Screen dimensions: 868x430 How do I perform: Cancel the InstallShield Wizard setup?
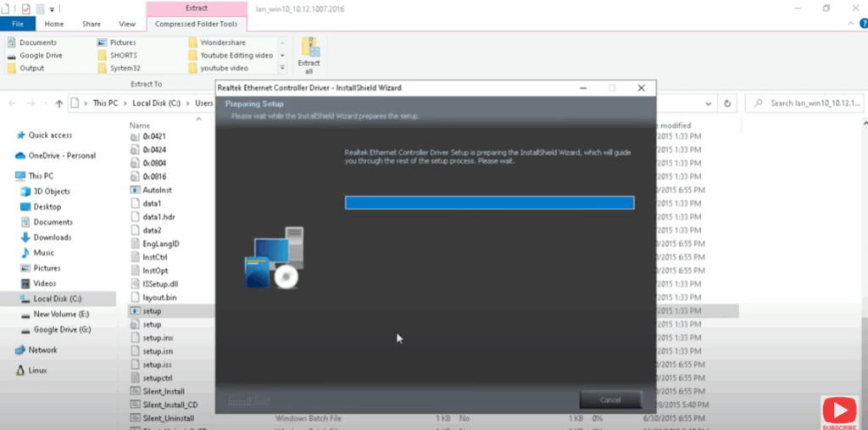coord(610,399)
